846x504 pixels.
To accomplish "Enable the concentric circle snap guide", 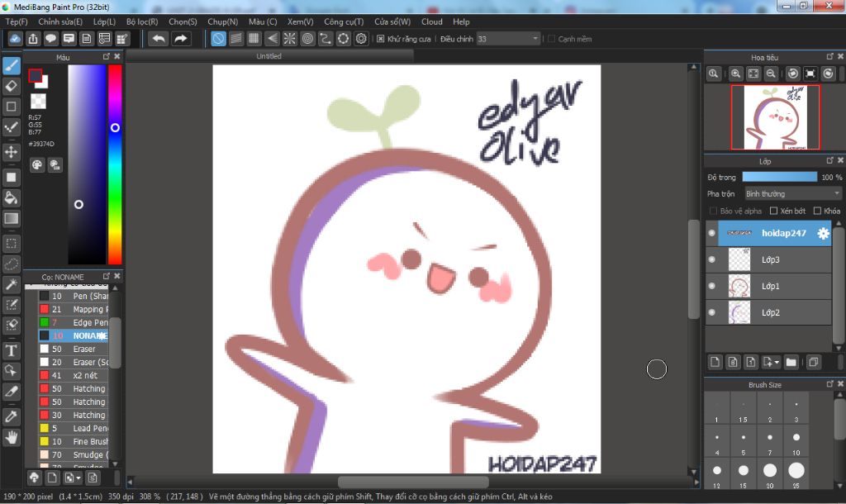I will point(307,39).
